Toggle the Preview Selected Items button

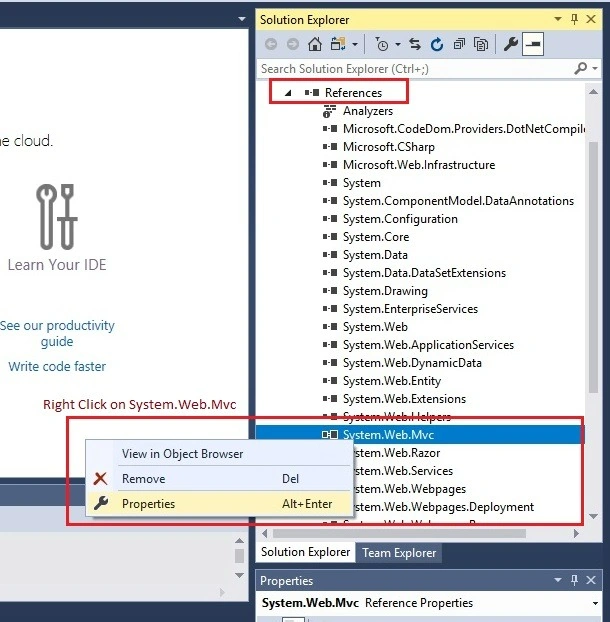click(533, 44)
